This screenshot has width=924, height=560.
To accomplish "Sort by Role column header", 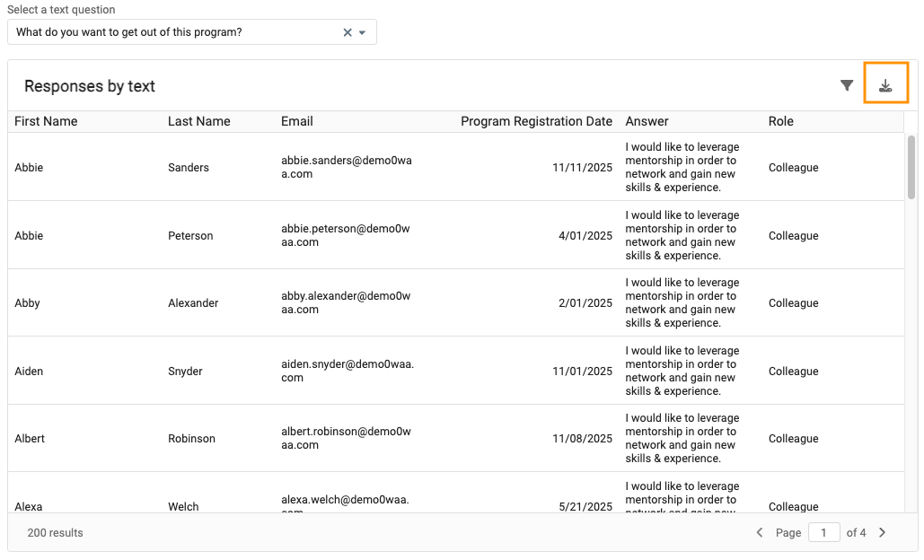I will click(781, 121).
